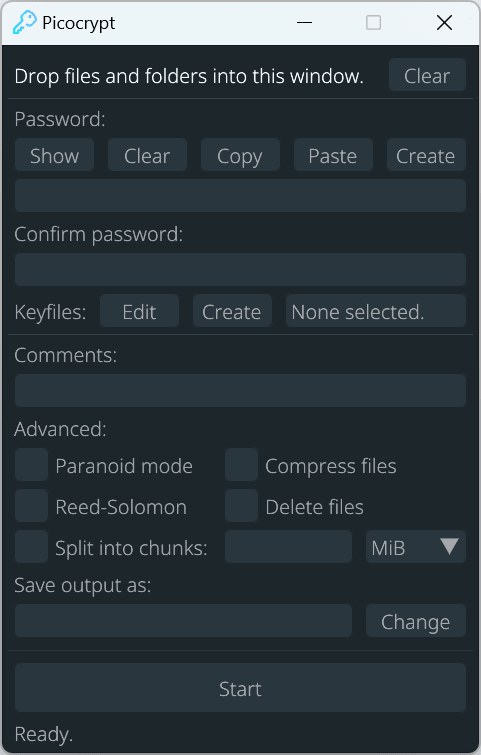
Task: Open the MiB unit dropdown arrow
Action: point(449,547)
